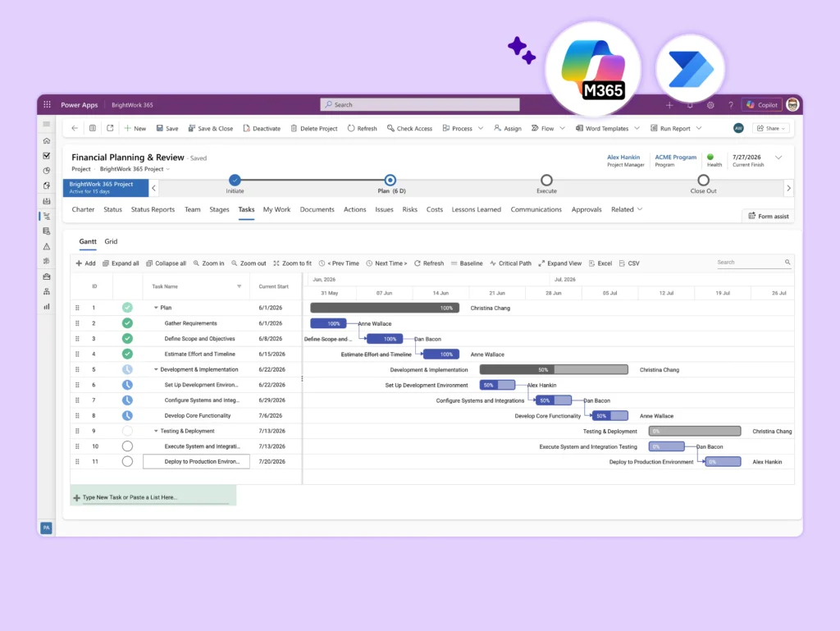The image size is (840, 631).
Task: Expand Word Templates dropdown arrow
Action: tap(637, 128)
